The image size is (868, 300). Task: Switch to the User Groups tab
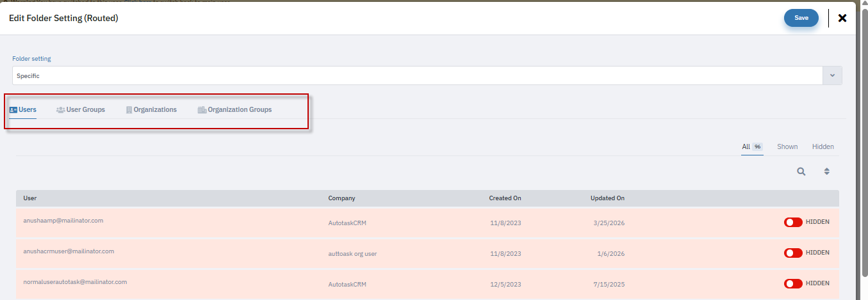[85, 110]
